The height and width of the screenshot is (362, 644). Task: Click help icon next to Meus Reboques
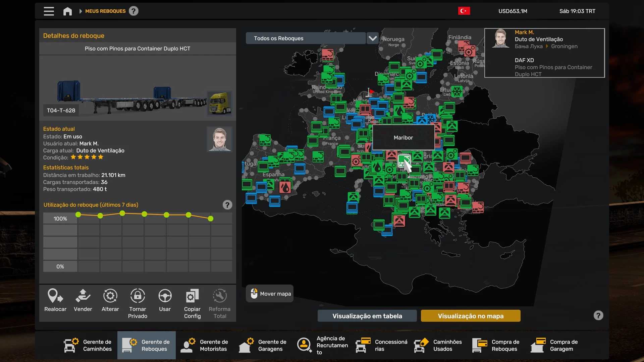pyautogui.click(x=133, y=11)
